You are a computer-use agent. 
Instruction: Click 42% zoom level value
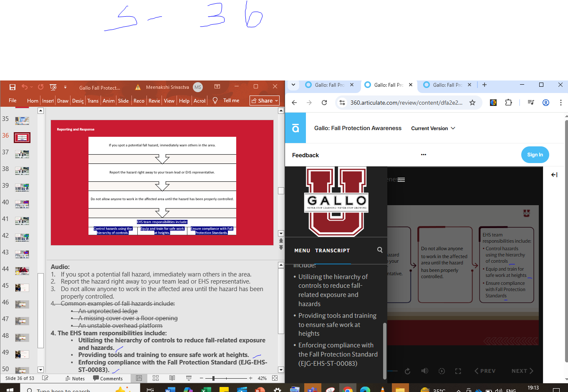262,378
